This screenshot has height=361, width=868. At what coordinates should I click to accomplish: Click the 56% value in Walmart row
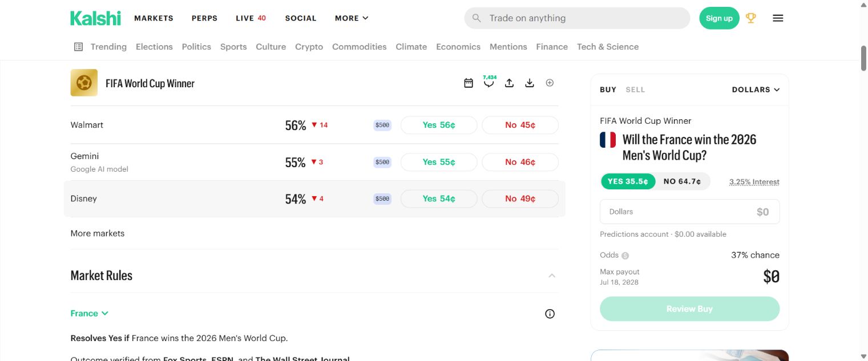coord(296,125)
